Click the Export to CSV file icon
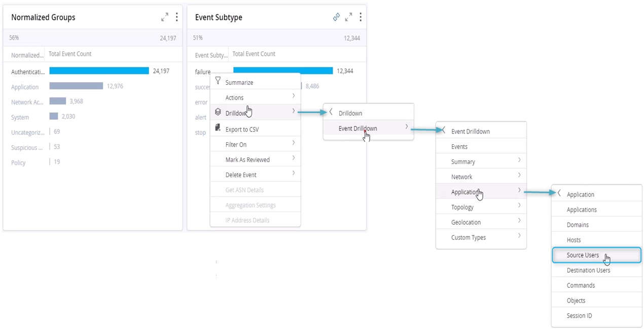 click(218, 128)
